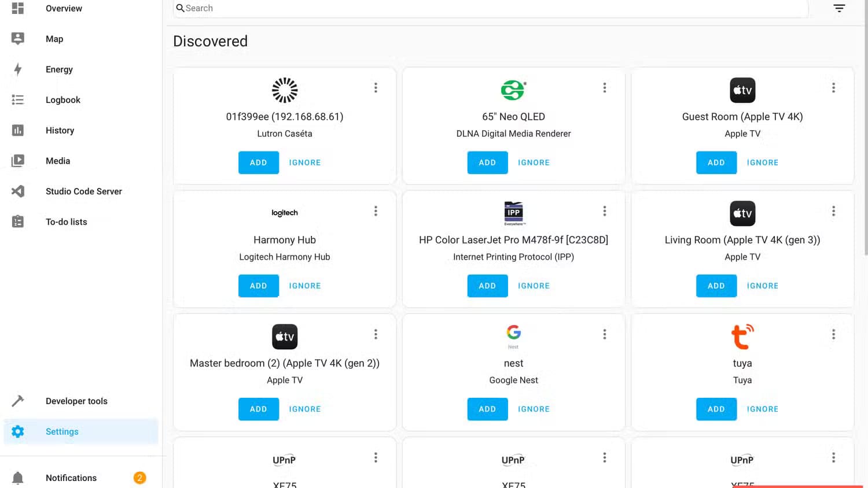Open overflow menu for Living Room Apple TV
Image resolution: width=868 pixels, height=488 pixels.
(x=833, y=211)
